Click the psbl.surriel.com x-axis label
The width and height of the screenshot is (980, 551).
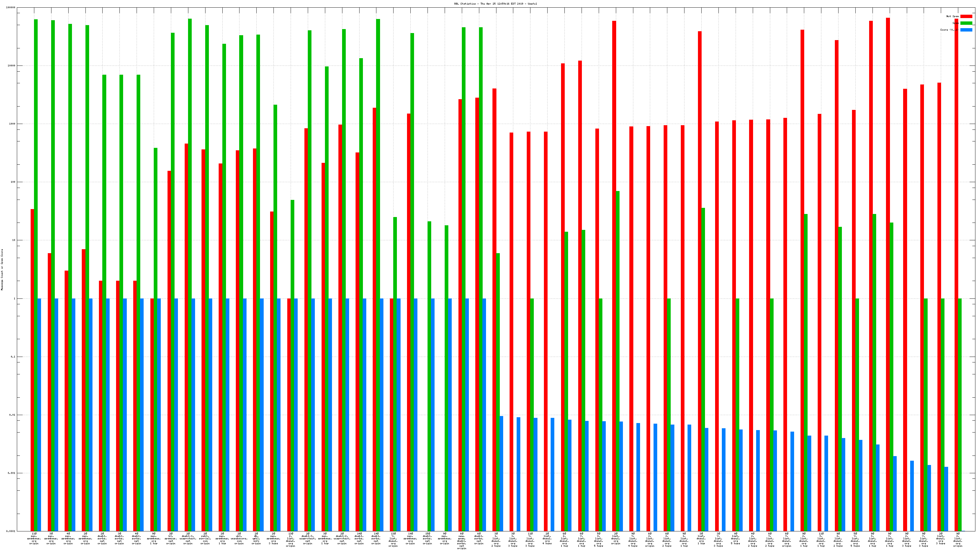pyautogui.click(x=205, y=538)
